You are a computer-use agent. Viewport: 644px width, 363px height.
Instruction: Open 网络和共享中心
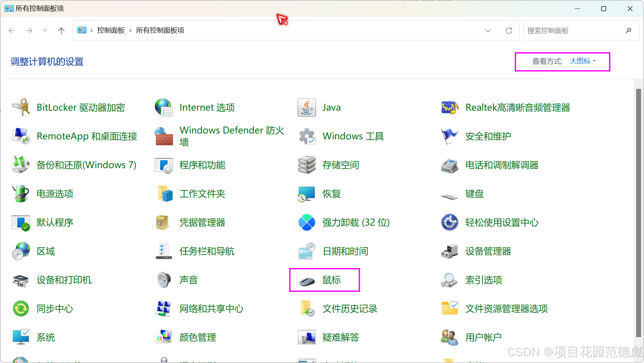[x=211, y=308]
